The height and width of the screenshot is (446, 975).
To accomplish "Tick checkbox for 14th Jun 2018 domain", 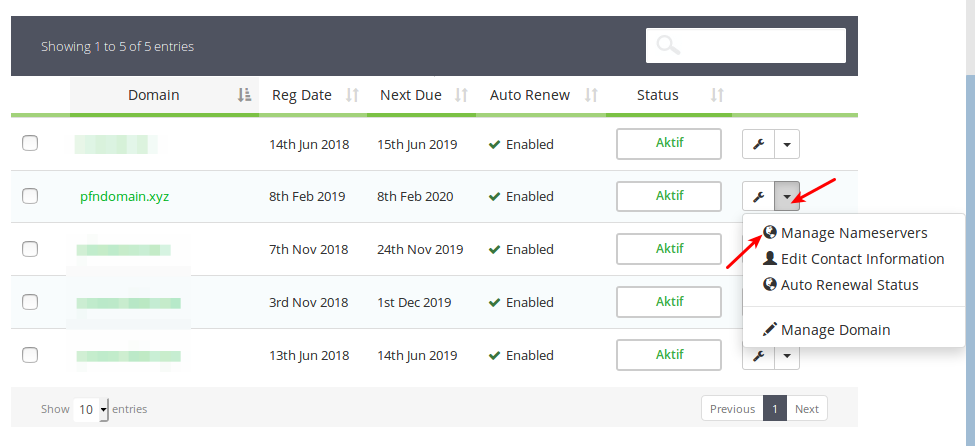I will point(30,143).
